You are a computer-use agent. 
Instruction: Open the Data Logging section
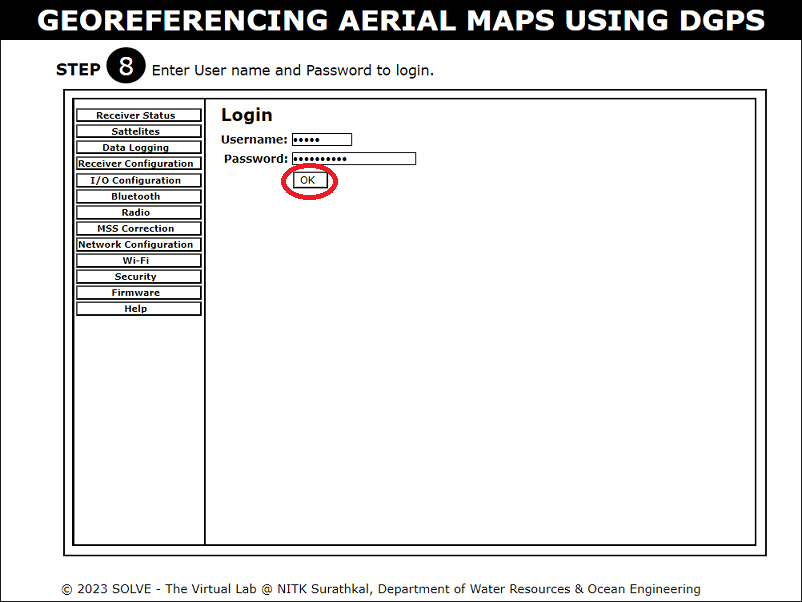pyautogui.click(x=138, y=148)
